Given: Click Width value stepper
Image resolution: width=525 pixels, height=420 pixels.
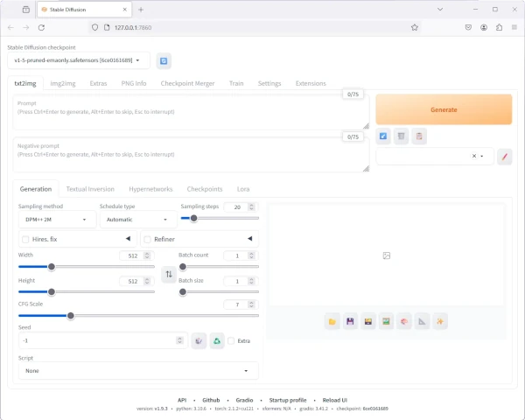Looking at the screenshot, I should 147,255.
